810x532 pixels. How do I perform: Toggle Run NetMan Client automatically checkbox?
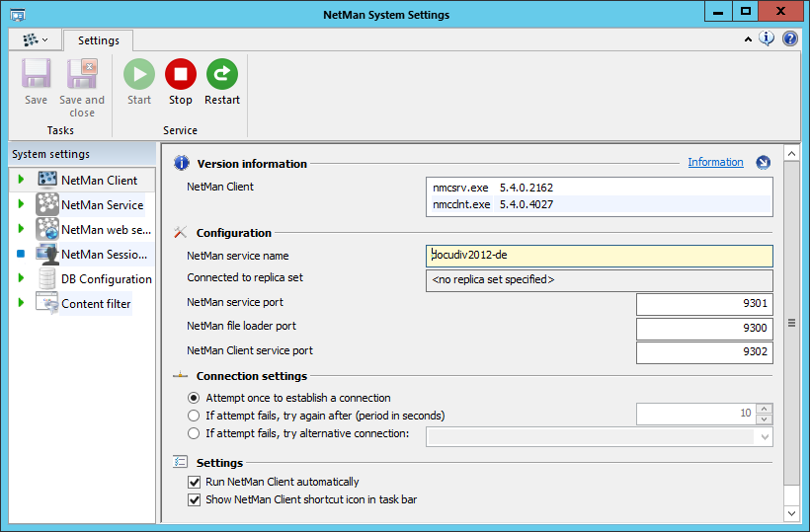tap(195, 482)
